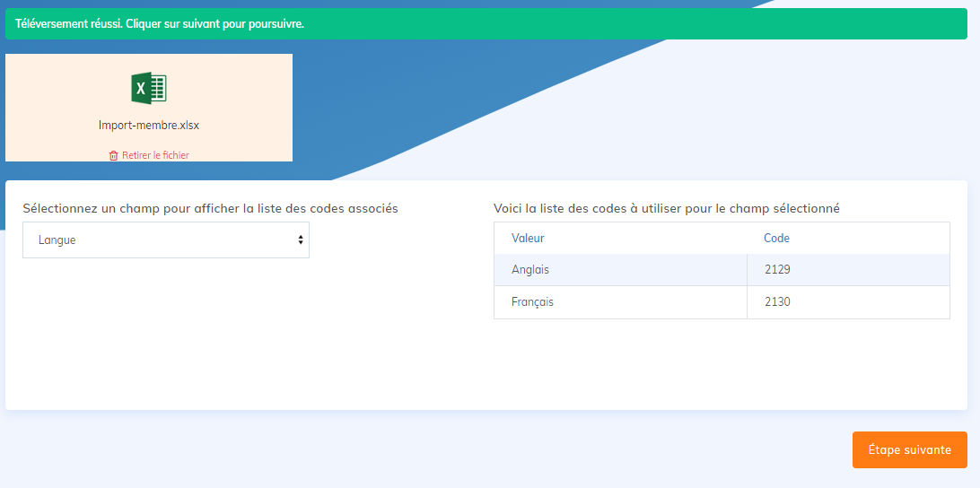Click the "Voici la liste des codes" heading

(666, 208)
